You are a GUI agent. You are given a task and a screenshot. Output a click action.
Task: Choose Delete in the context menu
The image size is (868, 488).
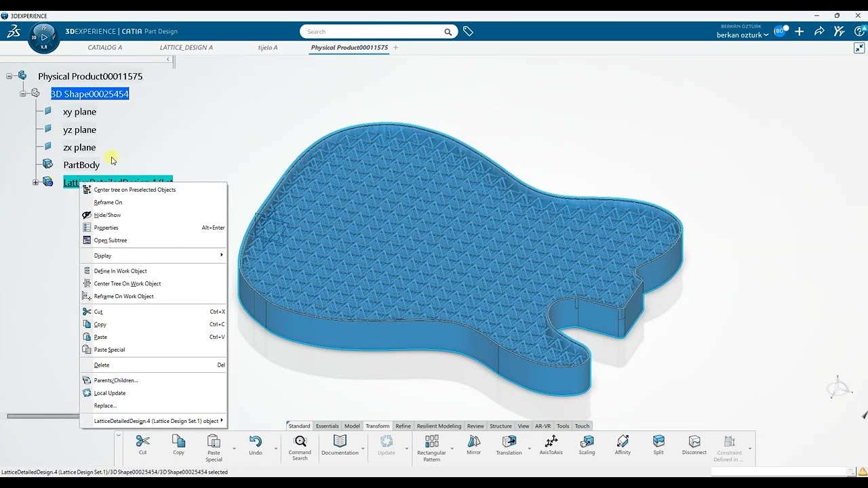pos(153,365)
